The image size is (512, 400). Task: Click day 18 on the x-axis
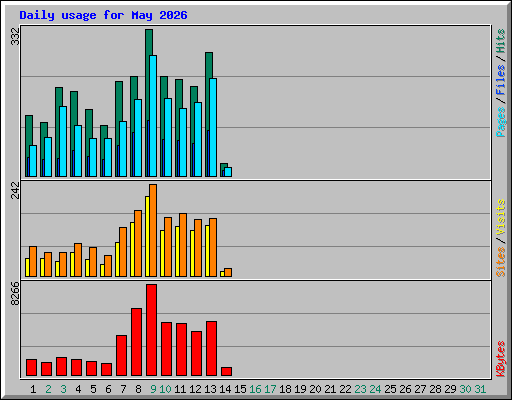click(x=285, y=389)
